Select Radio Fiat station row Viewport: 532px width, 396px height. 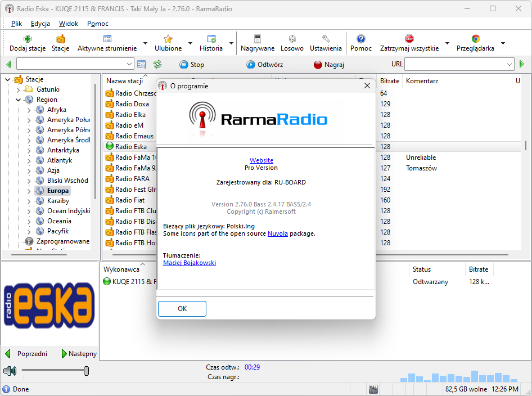130,200
